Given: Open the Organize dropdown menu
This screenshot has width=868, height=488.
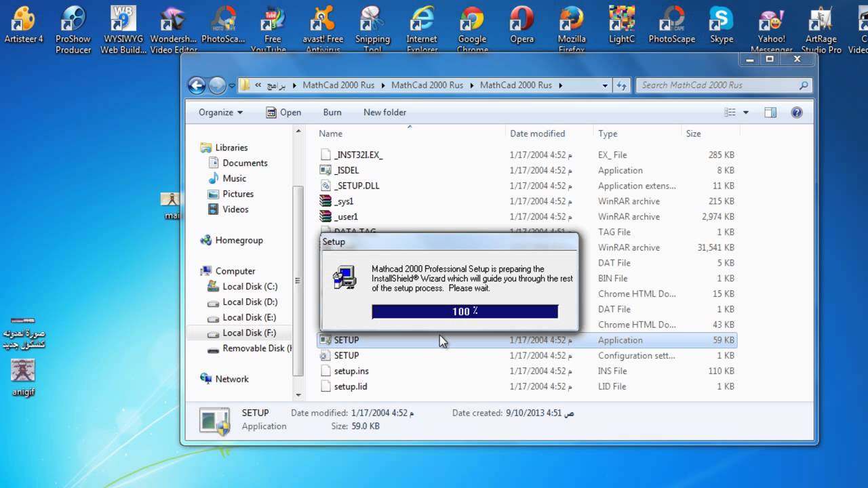Looking at the screenshot, I should 220,113.
